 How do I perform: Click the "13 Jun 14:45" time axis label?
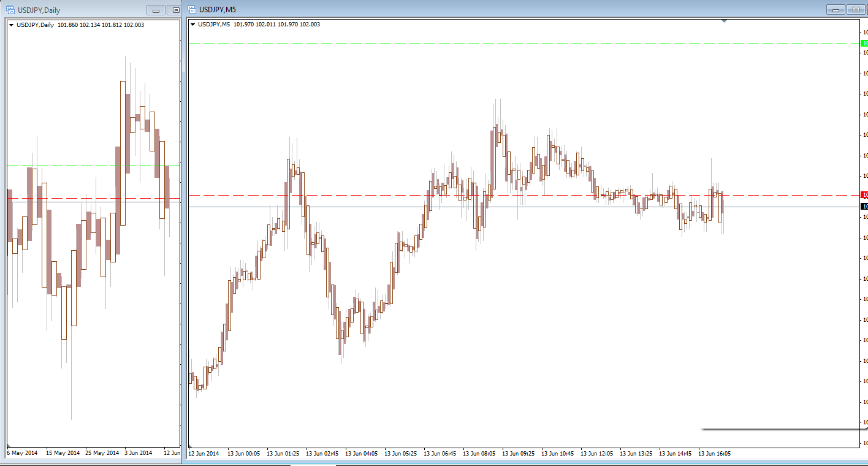(675, 454)
